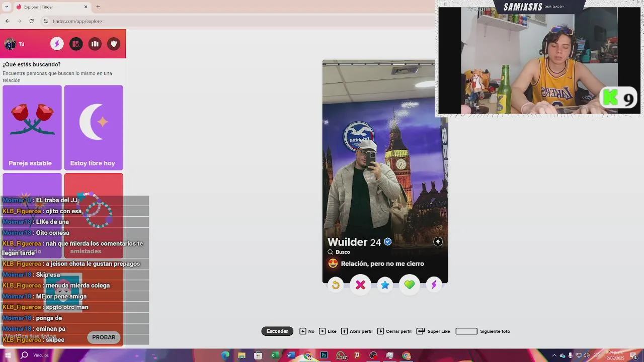
Task: Open the shield Safety Center icon
Action: [114, 44]
